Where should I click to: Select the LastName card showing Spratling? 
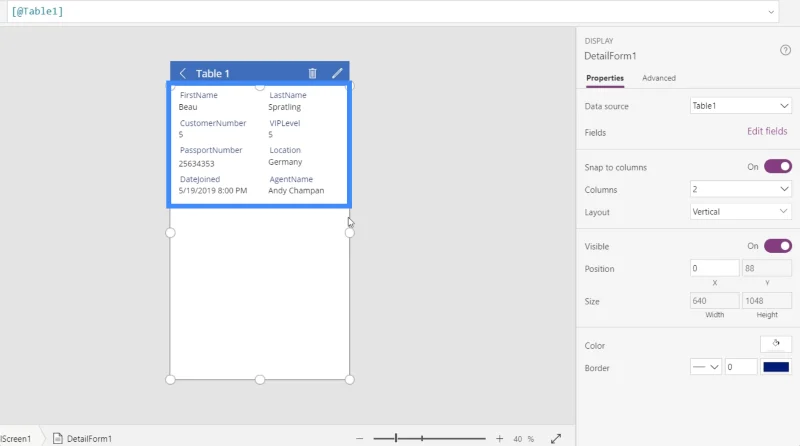point(305,101)
